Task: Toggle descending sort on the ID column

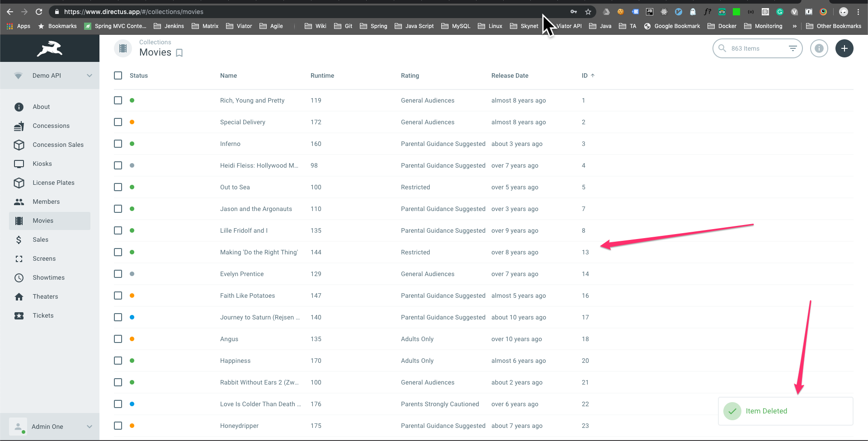Action: point(588,75)
